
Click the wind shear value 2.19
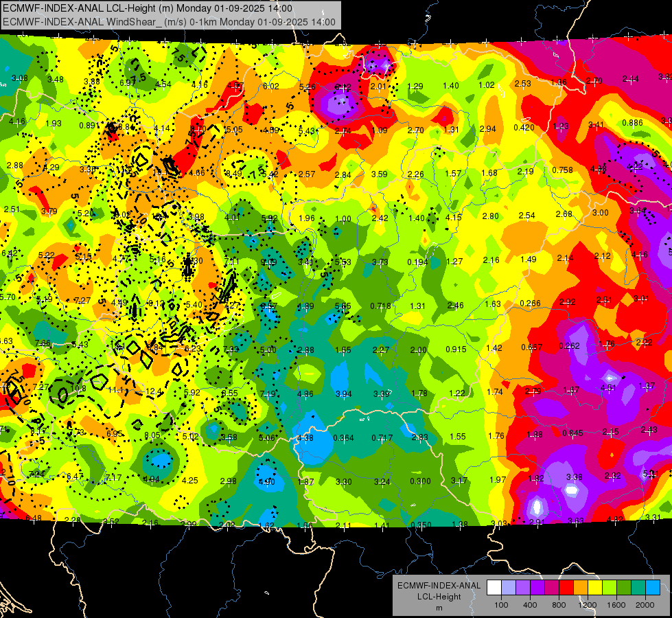525,171
